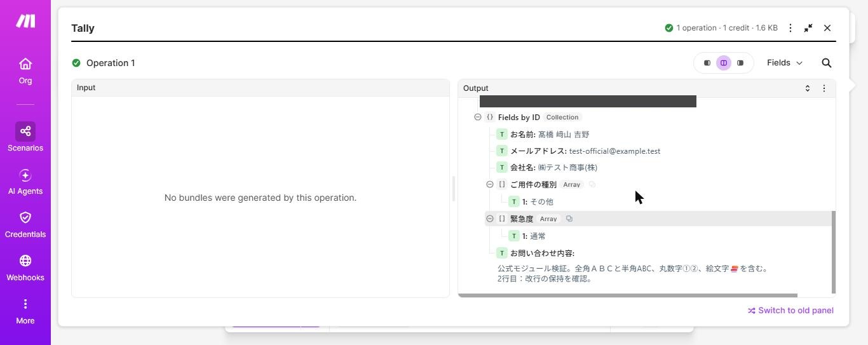Copy the 緊急度 array value

[x=569, y=219]
